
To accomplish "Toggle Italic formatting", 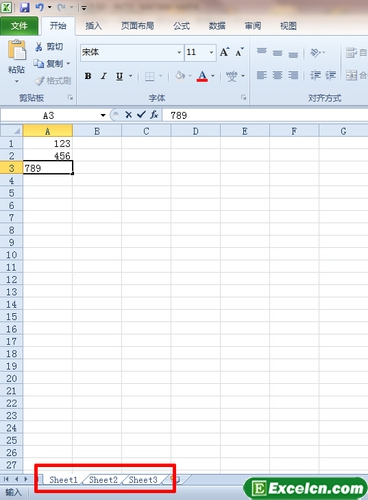I will point(104,76).
